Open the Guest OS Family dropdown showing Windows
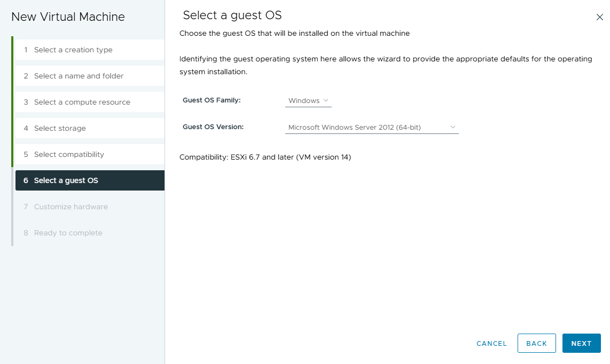Viewport: 610px width, 364px height. click(x=308, y=100)
